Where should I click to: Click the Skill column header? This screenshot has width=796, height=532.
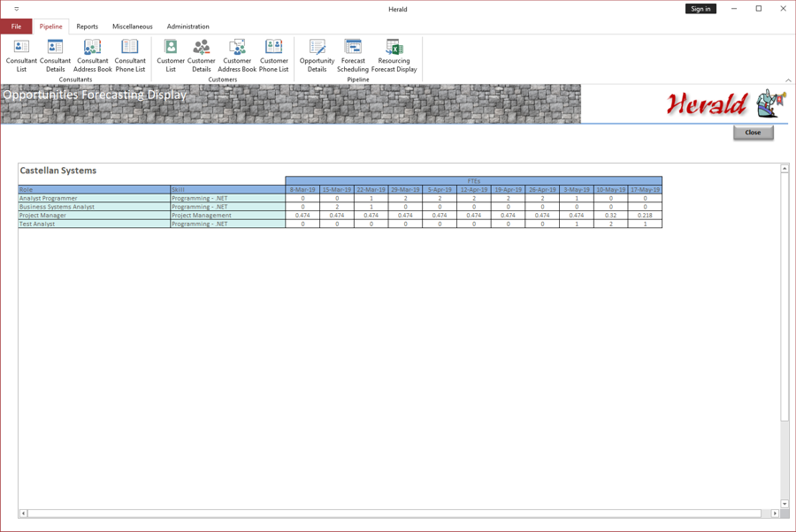point(227,190)
